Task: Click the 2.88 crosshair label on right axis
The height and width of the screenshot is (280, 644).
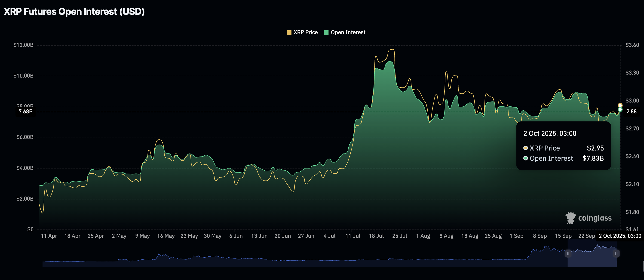Action: click(631, 111)
